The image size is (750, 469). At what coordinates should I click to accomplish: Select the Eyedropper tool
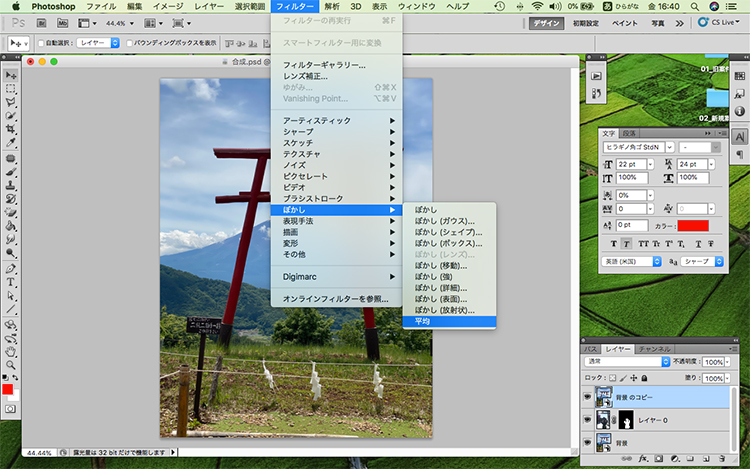coord(11,142)
